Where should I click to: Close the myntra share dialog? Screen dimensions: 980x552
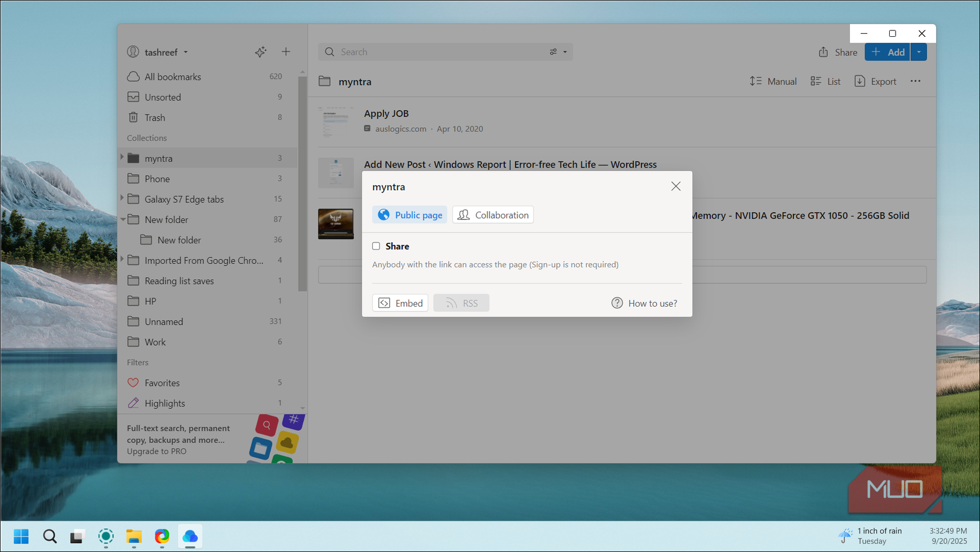(675, 187)
